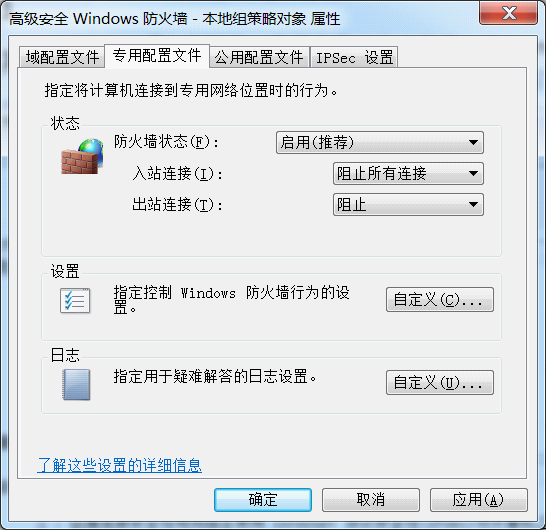Viewport: 548px width, 532px height.
Task: Click the firewall brick wall globe icon
Action: coord(82,156)
